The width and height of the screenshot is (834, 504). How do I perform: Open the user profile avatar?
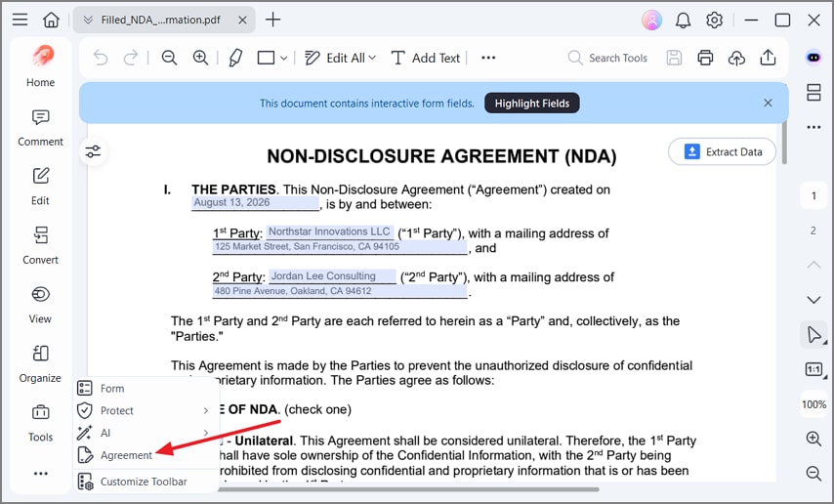651,21
